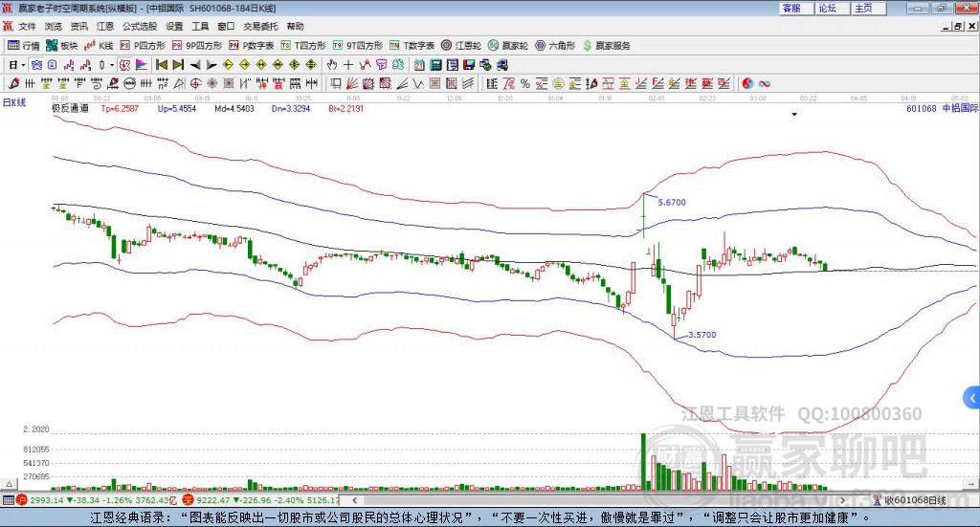The width and height of the screenshot is (980, 527).
Task: Launch the 江恩轮 Gann wheel
Action: 461,46
